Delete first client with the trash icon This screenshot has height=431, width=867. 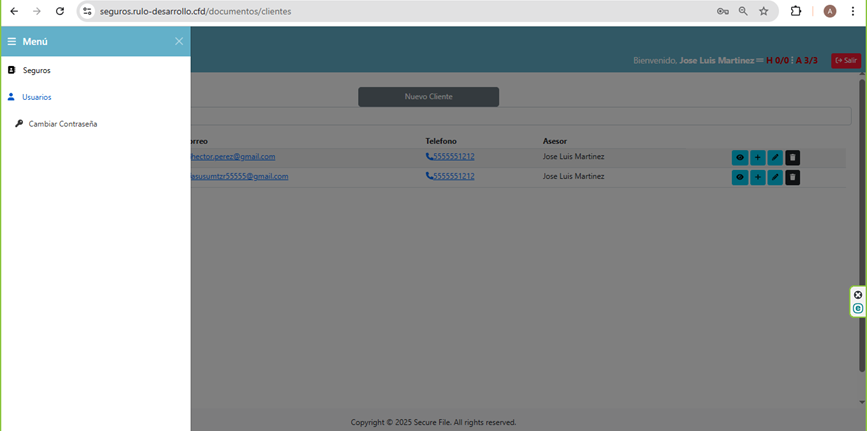pos(792,157)
